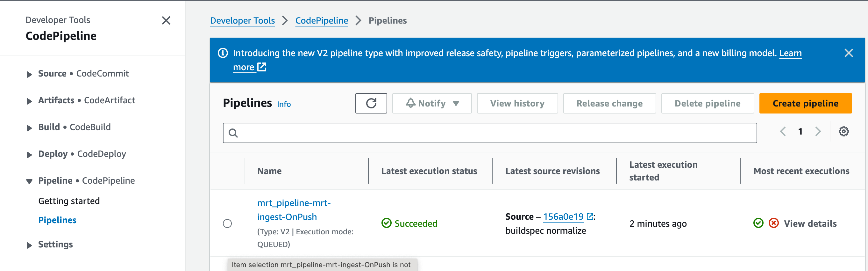The image size is (868, 271).
Task: Select the mrt_pipeline-mrt-ingest-OnPush radio button
Action: coord(227,223)
